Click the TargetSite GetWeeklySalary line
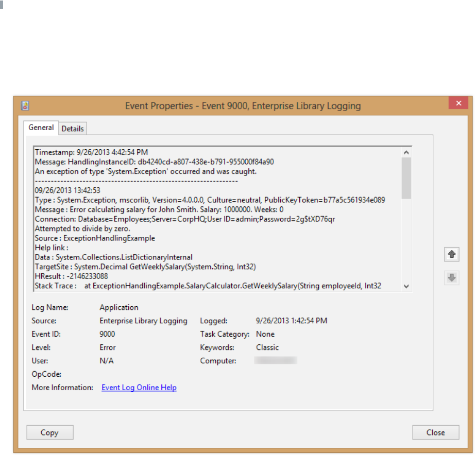476x455 pixels. tap(145, 267)
